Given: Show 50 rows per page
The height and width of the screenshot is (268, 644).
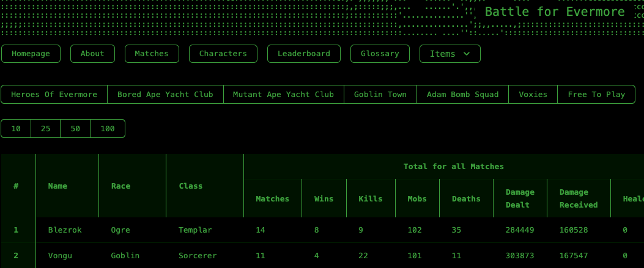Looking at the screenshot, I should (75, 129).
